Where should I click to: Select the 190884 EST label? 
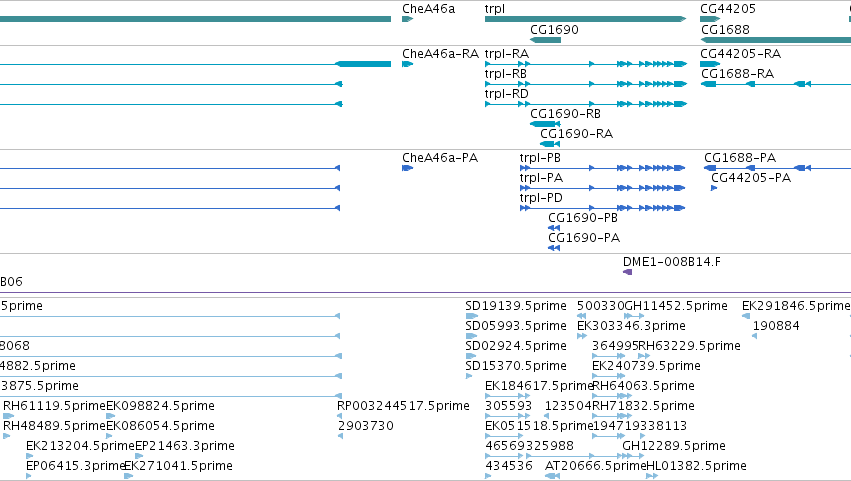coord(776,326)
